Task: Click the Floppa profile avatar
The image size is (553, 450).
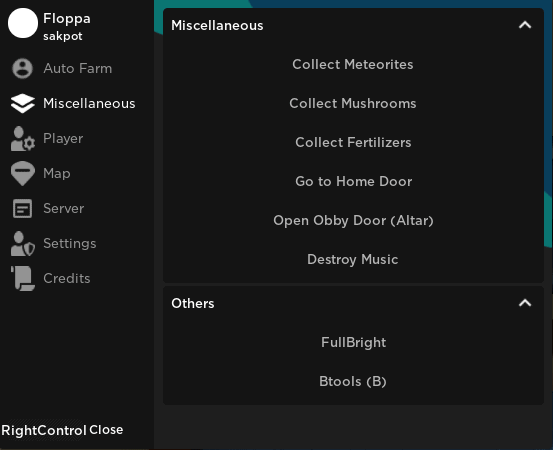Action: coord(23,23)
